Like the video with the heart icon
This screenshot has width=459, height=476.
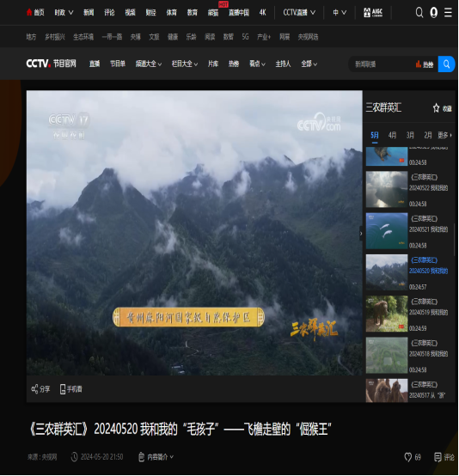click(408, 457)
